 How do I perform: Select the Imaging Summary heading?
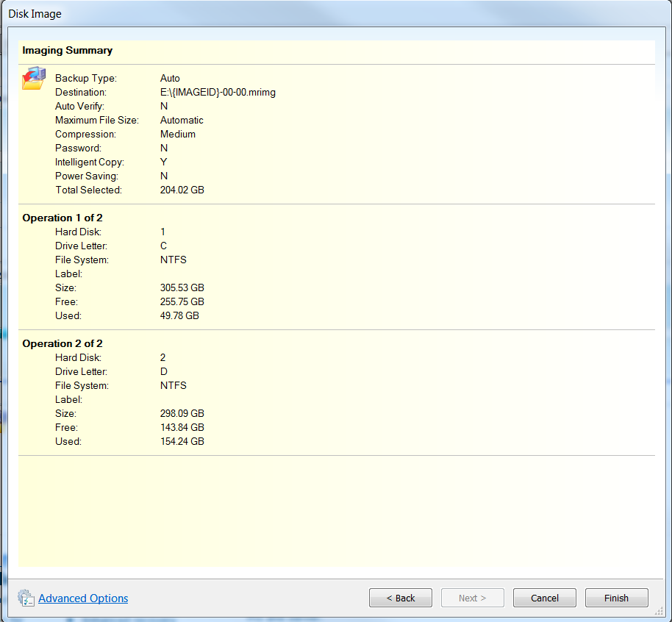(68, 51)
